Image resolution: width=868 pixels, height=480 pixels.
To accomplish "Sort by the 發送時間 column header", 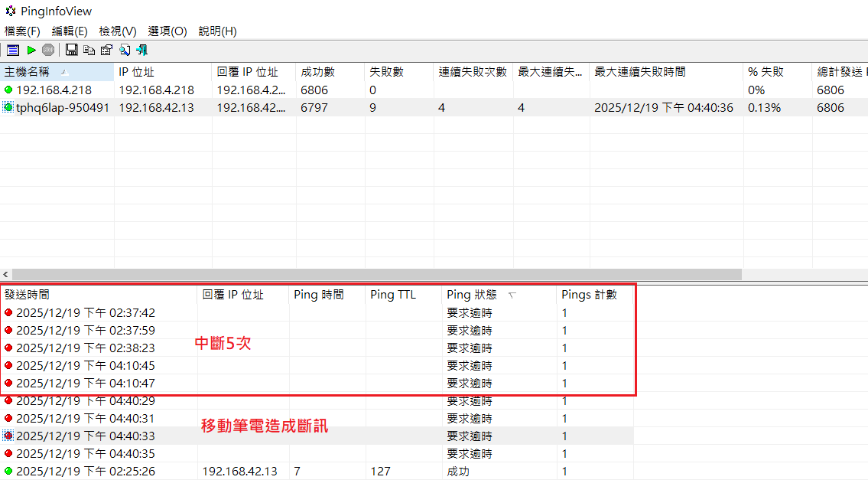I will [28, 295].
